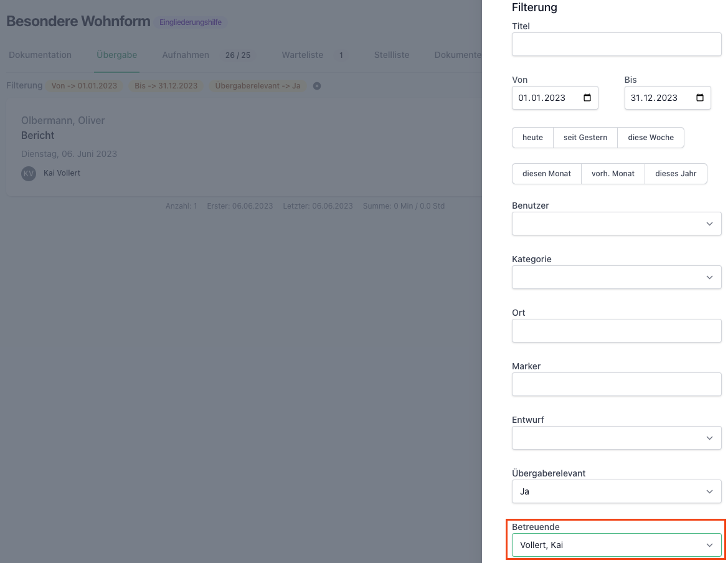Image resolution: width=728 pixels, height=563 pixels.
Task: Click the Aufnahmen count badge 26 / 25
Action: click(x=238, y=55)
